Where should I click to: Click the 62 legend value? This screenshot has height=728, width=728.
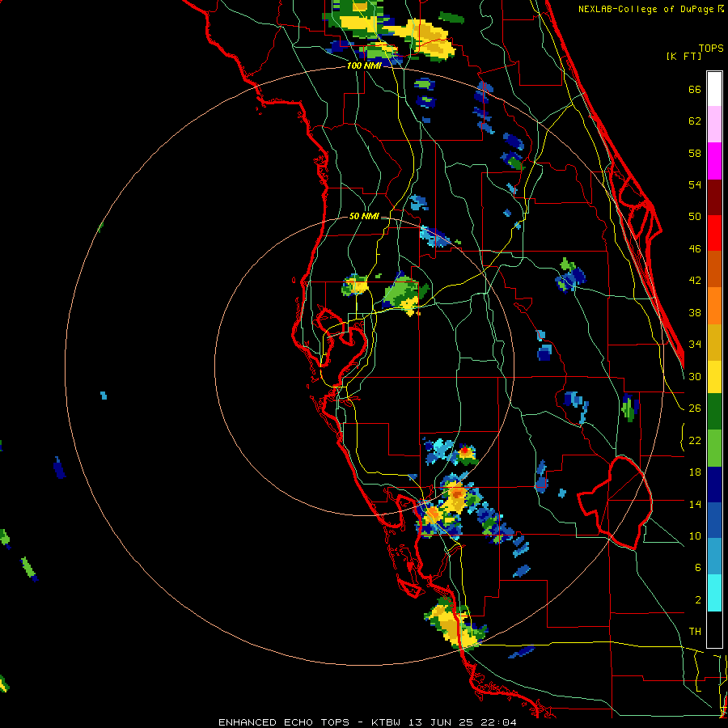coord(695,121)
